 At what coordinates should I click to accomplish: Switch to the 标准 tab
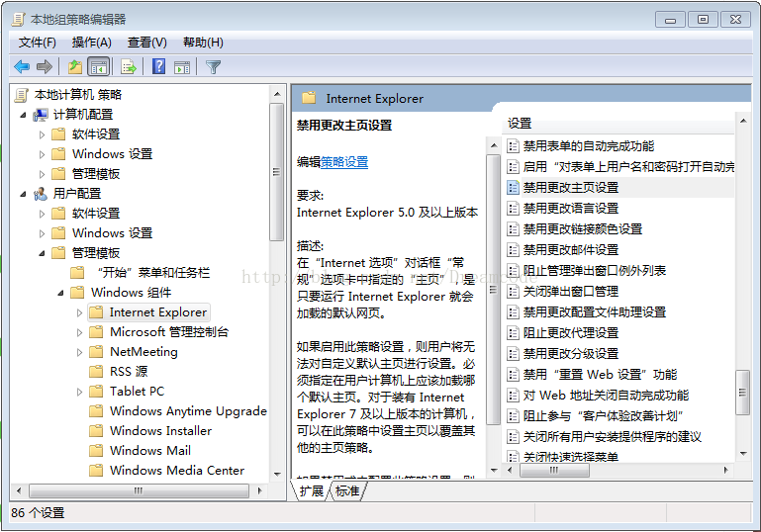[347, 490]
